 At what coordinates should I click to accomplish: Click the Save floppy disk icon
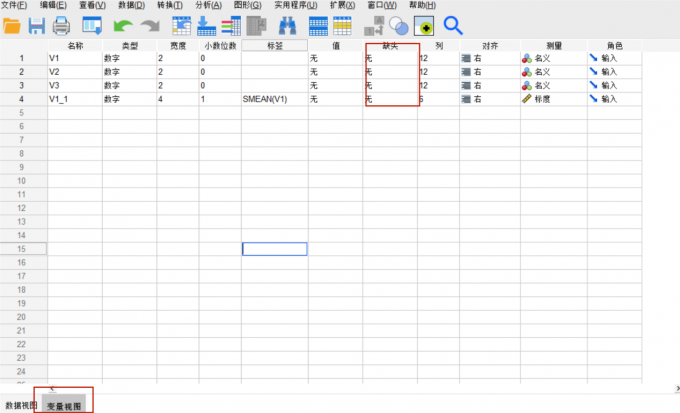[x=37, y=26]
